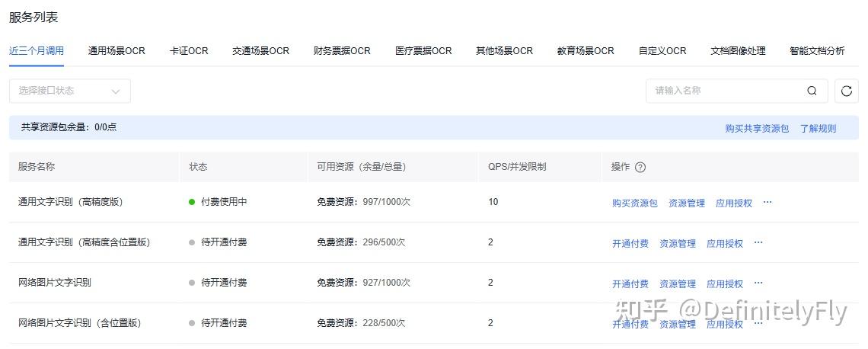
Task: Select the 其他场景OCR tab
Action: click(x=504, y=51)
